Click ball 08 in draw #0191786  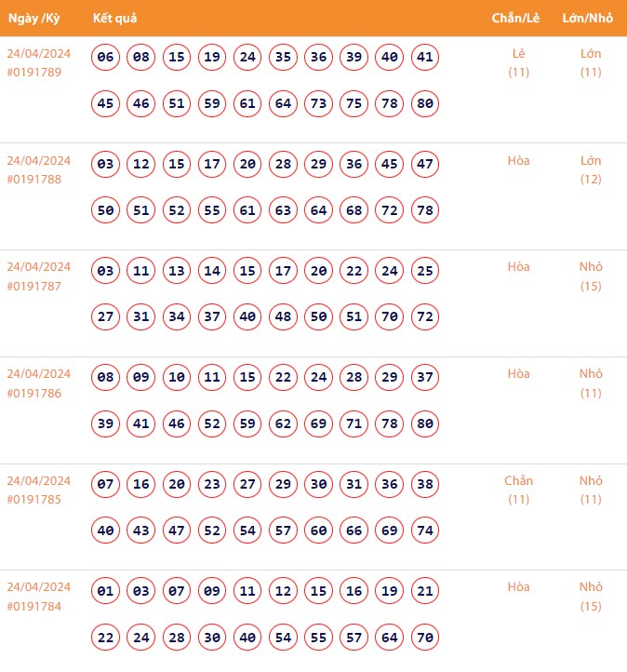106,378
